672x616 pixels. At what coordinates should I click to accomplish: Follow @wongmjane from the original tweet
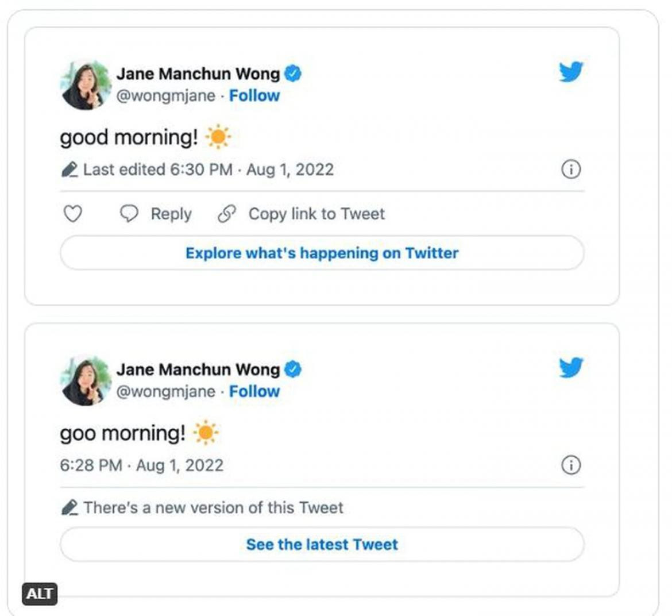pyautogui.click(x=254, y=391)
